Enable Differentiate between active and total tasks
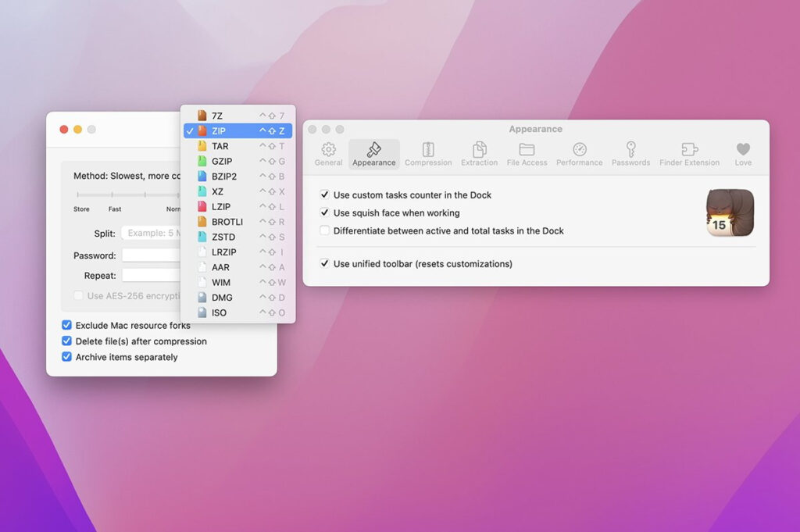Image resolution: width=800 pixels, height=532 pixels. (x=325, y=230)
